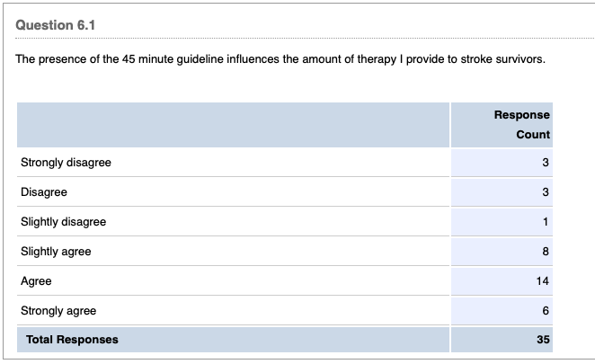Click the 'Response Count' column header
This screenshot has height=364, width=595.
click(x=521, y=125)
